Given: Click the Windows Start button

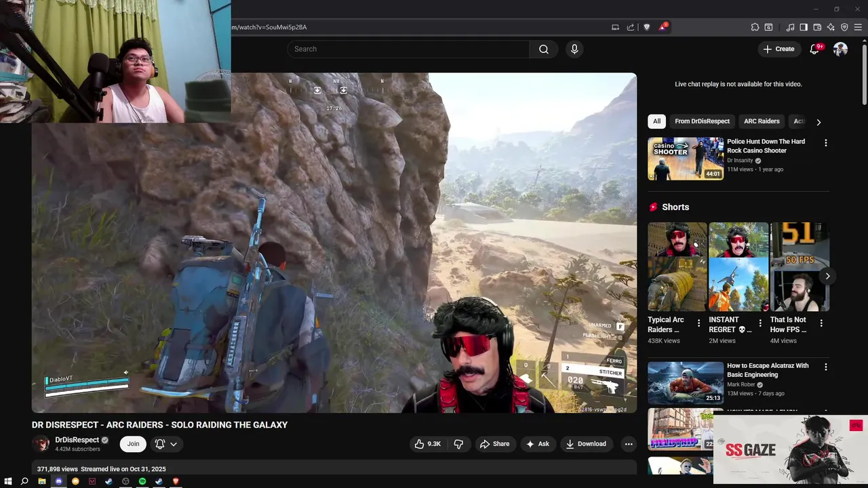Looking at the screenshot, I should pos(8,481).
